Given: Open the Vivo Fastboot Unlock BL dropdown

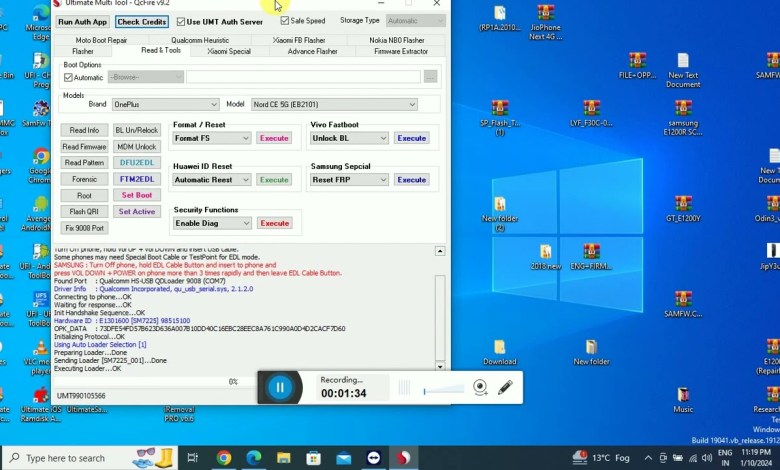Looking at the screenshot, I should (x=349, y=138).
